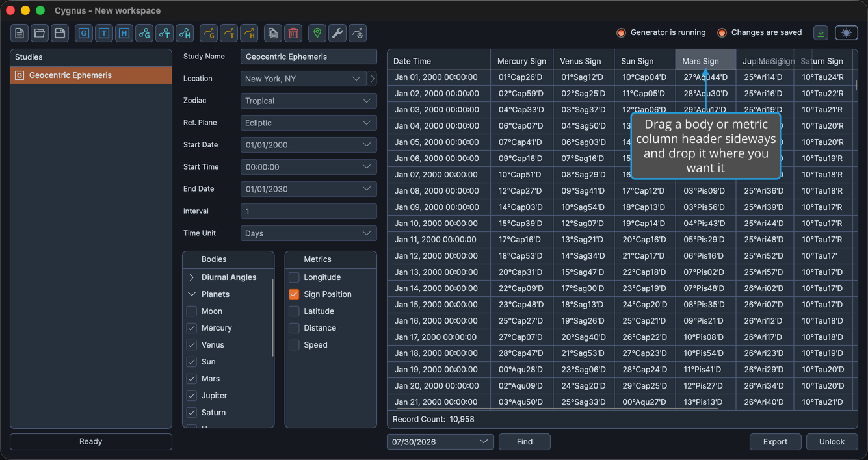868x460 pixels.
Task: Open the Location dropdown (New York, NY)
Action: tap(304, 79)
